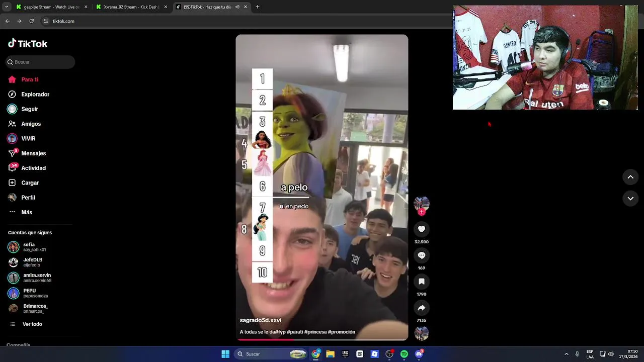This screenshot has height=362, width=644.
Task: Like the video with heart icon
Action: pyautogui.click(x=422, y=229)
